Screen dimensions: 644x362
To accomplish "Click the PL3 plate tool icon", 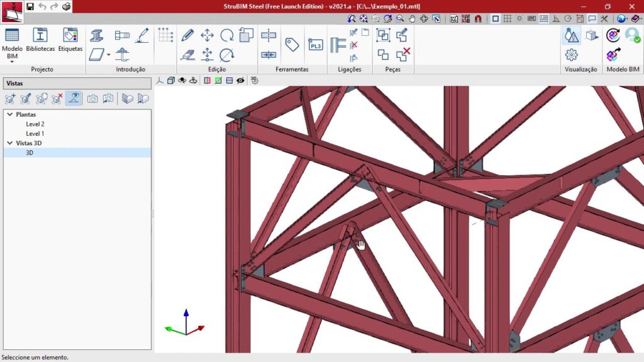I will coord(315,45).
